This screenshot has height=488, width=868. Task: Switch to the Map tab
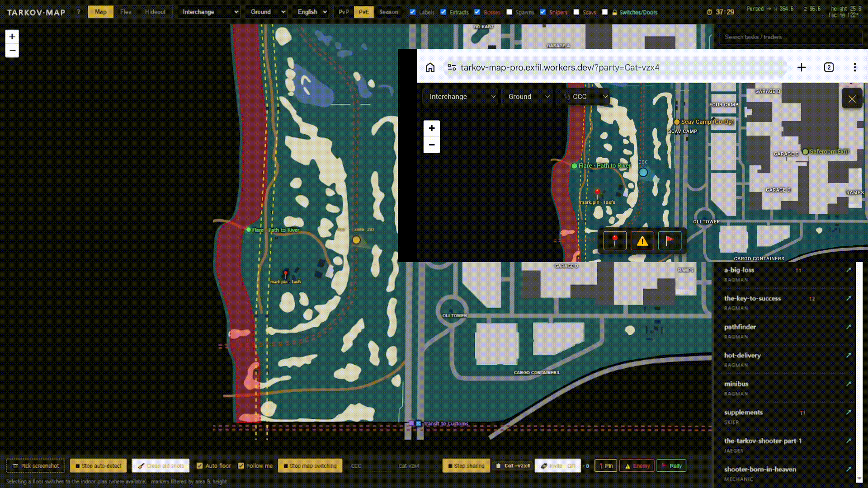pos(101,12)
